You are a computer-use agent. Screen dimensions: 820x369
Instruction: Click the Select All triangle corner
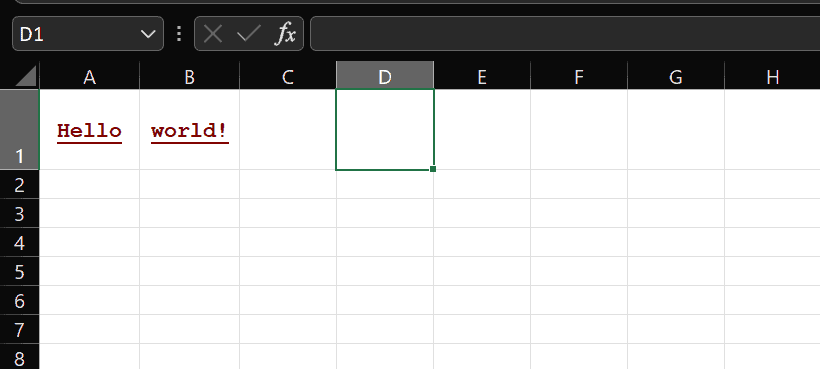click(x=25, y=75)
